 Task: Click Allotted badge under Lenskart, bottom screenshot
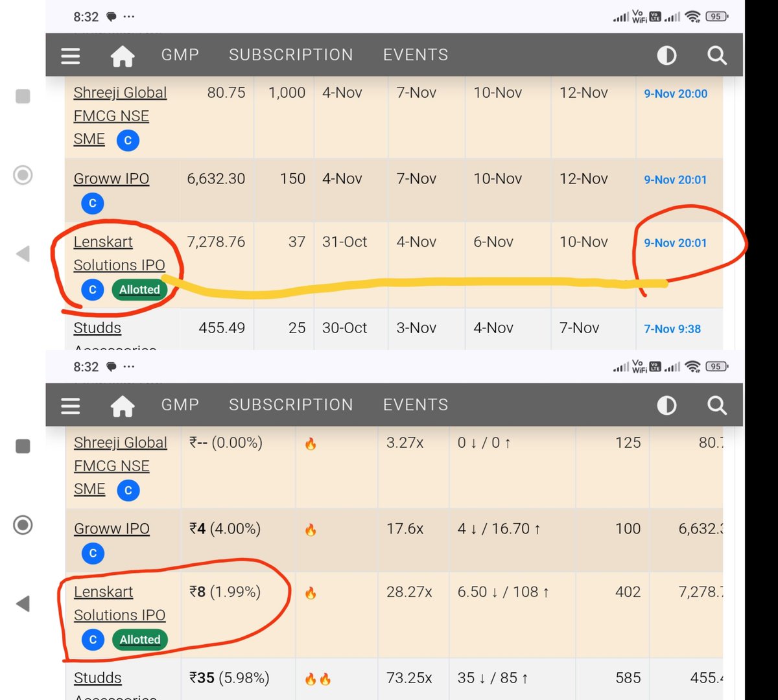coord(139,640)
